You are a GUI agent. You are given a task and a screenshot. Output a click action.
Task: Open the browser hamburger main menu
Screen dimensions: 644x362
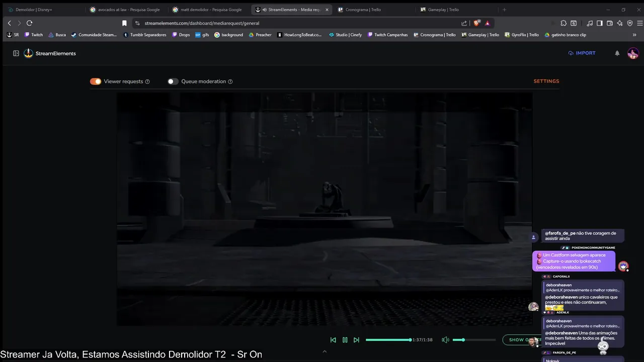639,23
